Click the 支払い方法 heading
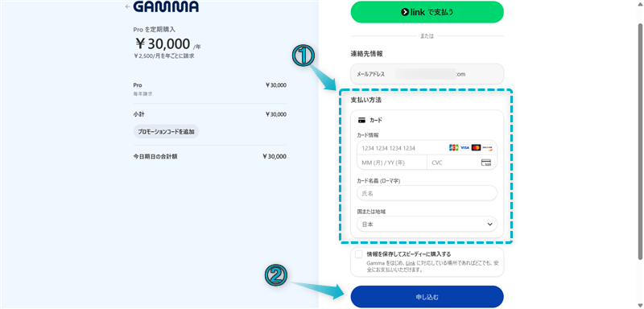Viewport: 644px width, 309px height. 365,100
